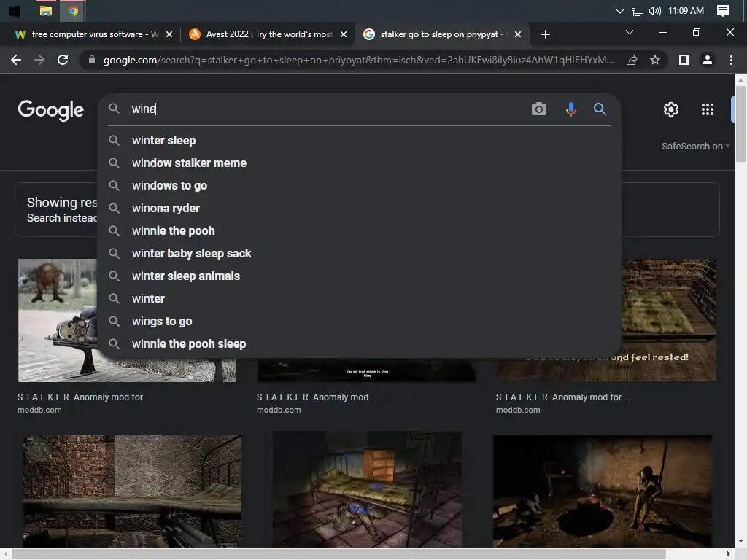747x560 pixels.
Task: Open a new browser tab
Action: [546, 34]
